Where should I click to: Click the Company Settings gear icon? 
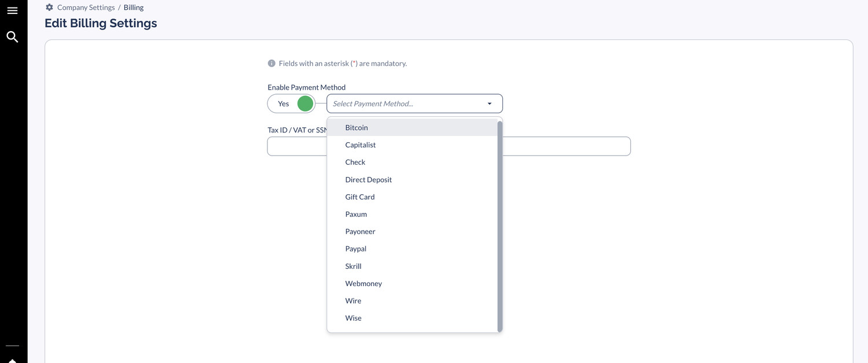pos(49,8)
